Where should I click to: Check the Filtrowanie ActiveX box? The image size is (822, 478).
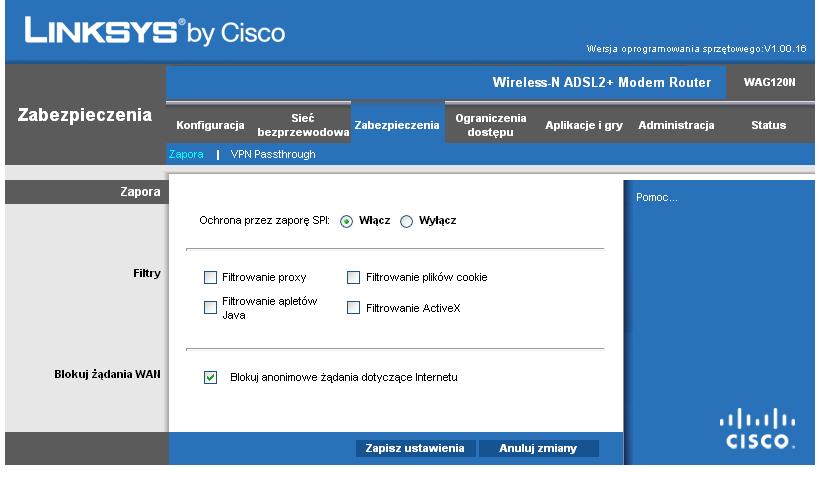click(x=353, y=308)
